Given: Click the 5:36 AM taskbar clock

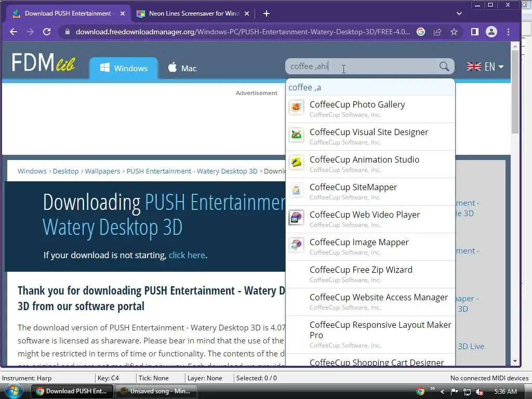Looking at the screenshot, I should [506, 392].
